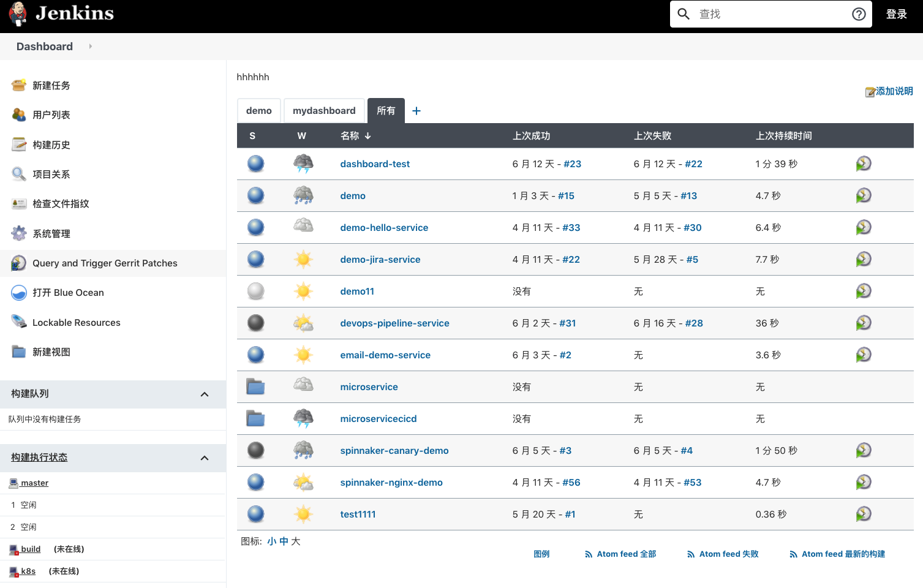Viewport: 923px width, 588px height.
Task: Open the 图例 legend link
Action: 541,554
